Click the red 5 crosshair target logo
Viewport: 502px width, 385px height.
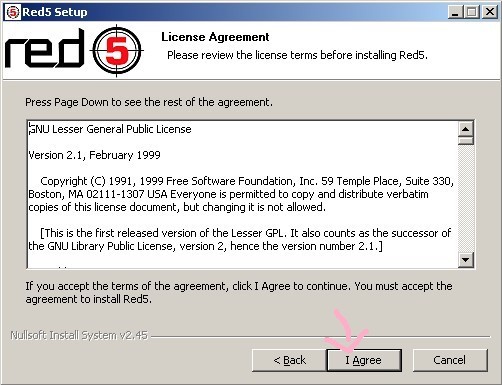(x=116, y=51)
